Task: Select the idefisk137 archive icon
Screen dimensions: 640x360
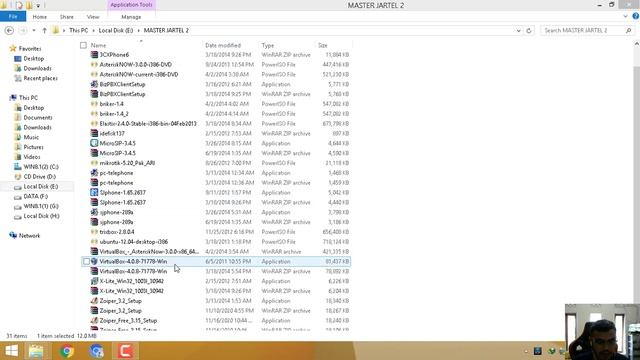Action: pyautogui.click(x=94, y=133)
